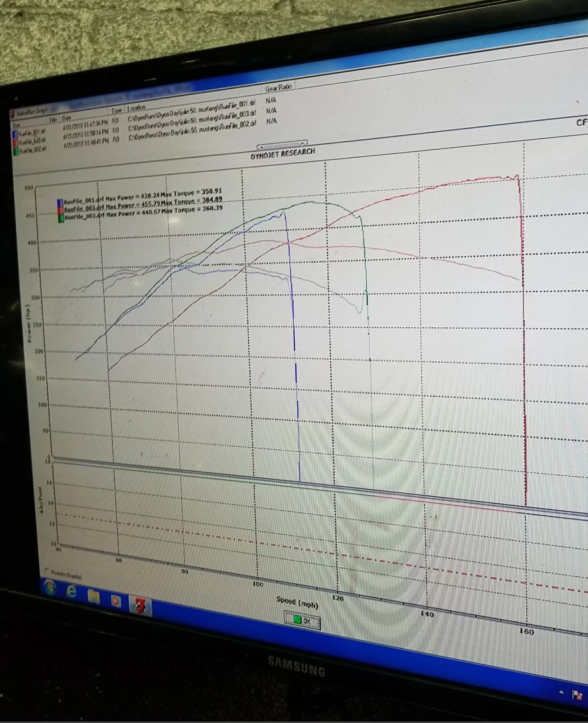
Task: Click the Gear Ratio column header
Action: (x=278, y=88)
